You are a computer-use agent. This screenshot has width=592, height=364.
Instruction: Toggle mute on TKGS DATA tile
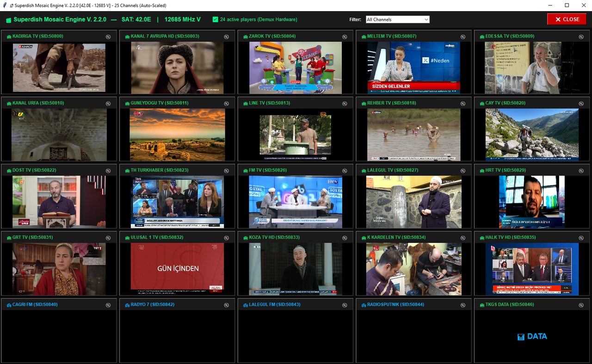pyautogui.click(x=581, y=305)
